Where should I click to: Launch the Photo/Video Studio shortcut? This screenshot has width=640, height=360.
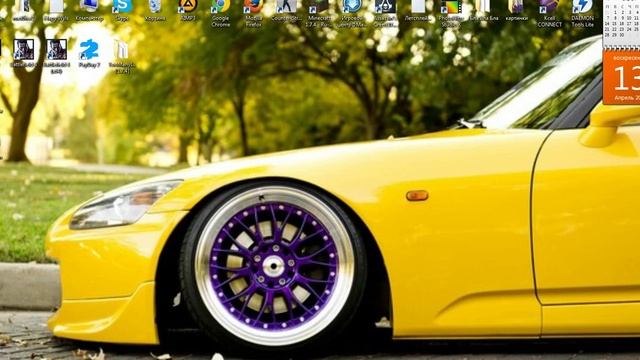[451, 13]
